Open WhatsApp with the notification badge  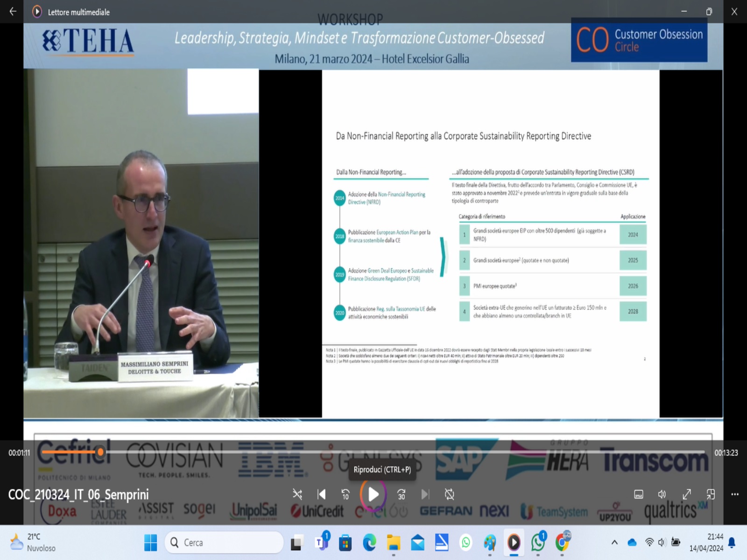tap(538, 542)
